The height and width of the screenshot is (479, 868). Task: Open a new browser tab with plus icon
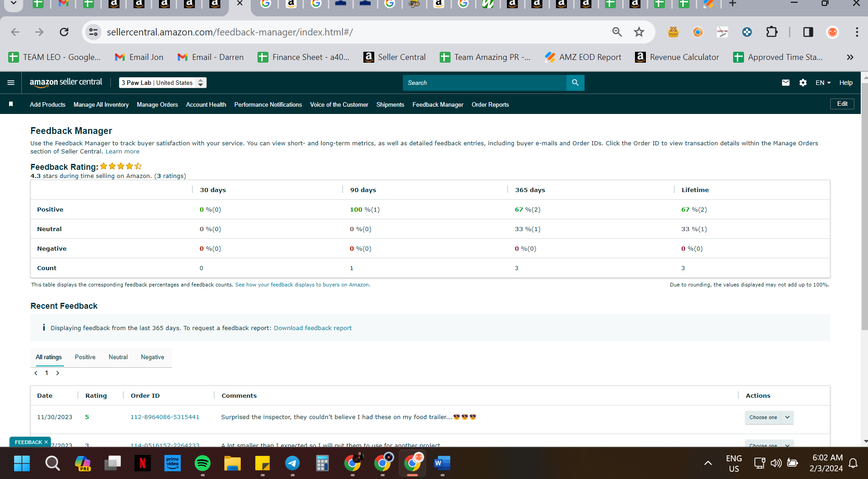732,4
